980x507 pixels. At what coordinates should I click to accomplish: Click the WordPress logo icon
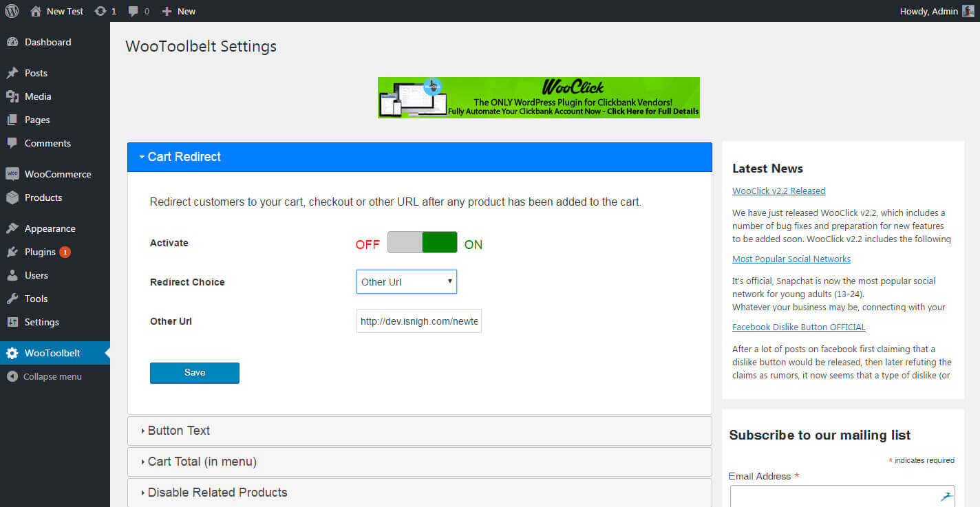coord(12,11)
